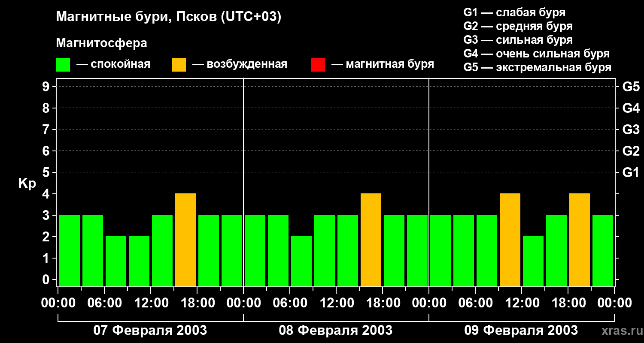Screen dimensions: 644x343
Task: Click the 08 Февраля 2003 date label
Action: (336, 331)
